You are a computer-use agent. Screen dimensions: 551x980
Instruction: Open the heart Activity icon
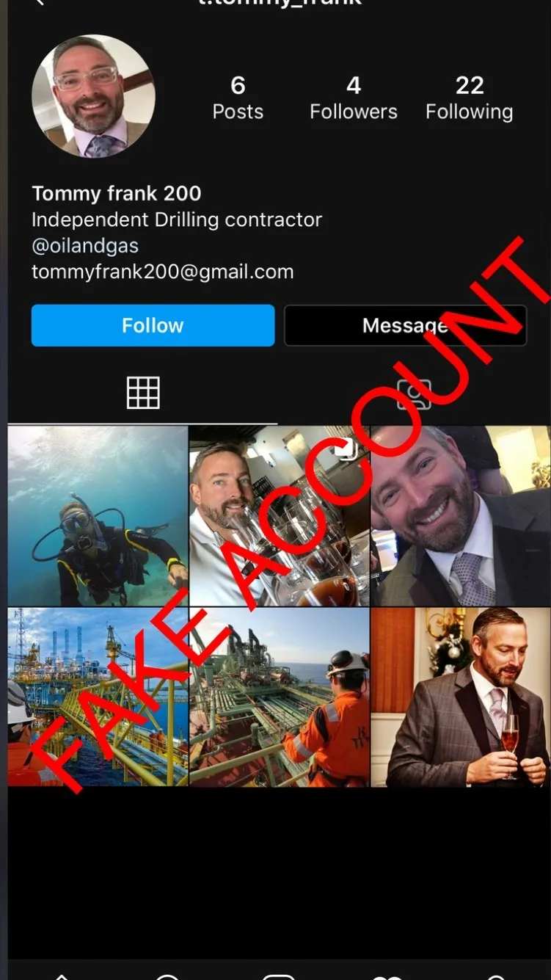tap(387, 976)
